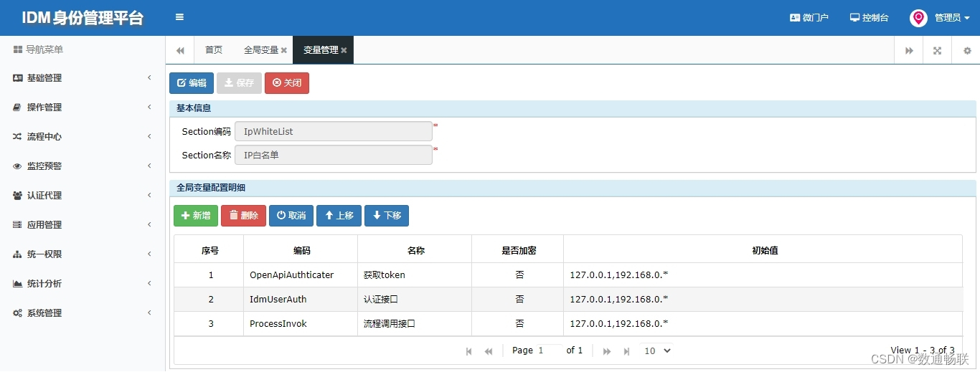Click the 监控预警 eye icon
Viewport: 980px width, 372px height.
pos(18,166)
